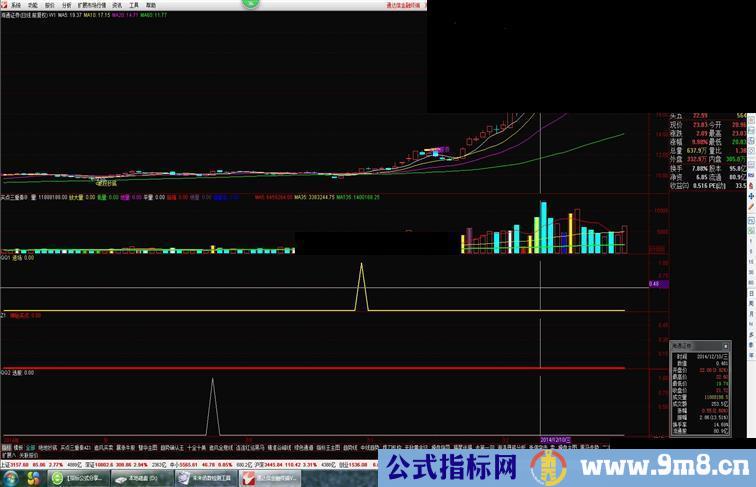Open the 系统 menu

16,4
